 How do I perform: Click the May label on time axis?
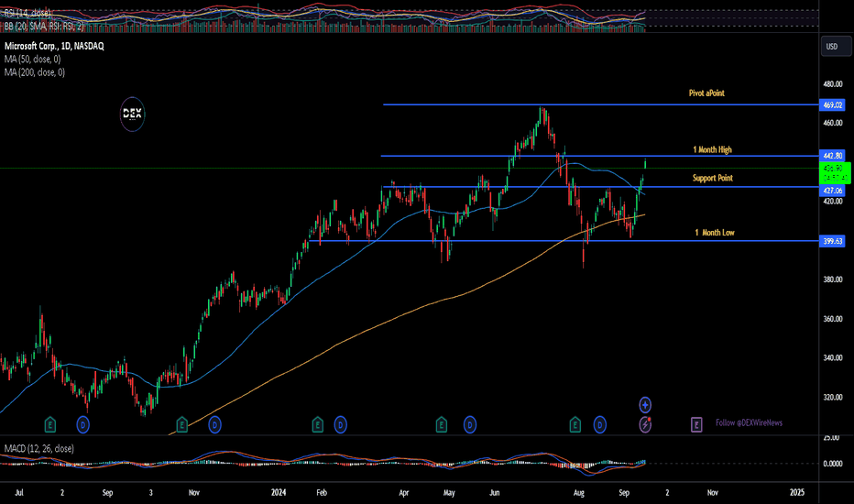pos(449,493)
